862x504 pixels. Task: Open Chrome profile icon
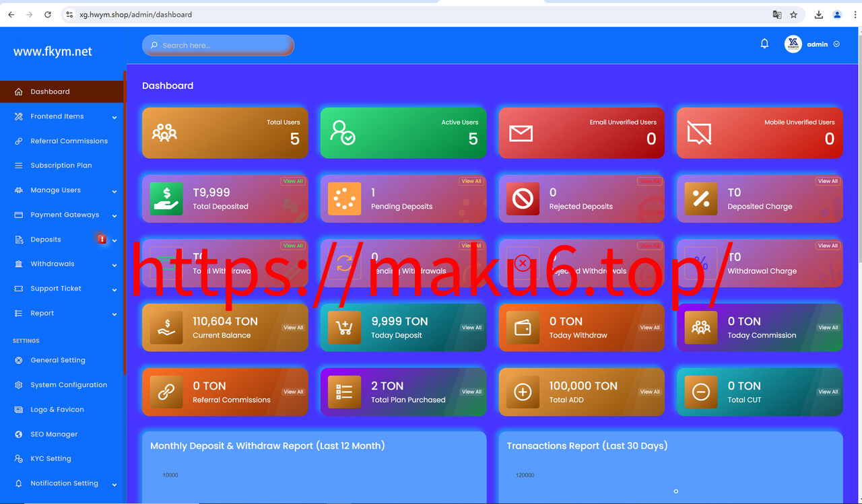click(837, 14)
